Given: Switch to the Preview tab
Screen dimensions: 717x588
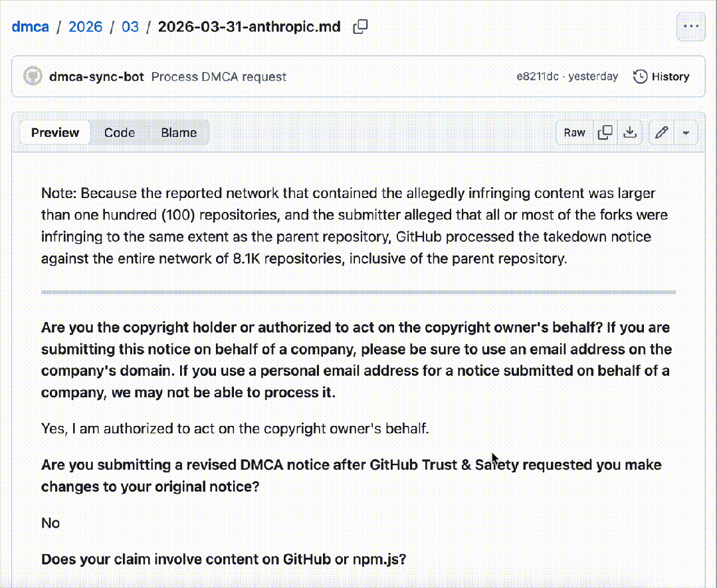Looking at the screenshot, I should 55,132.
